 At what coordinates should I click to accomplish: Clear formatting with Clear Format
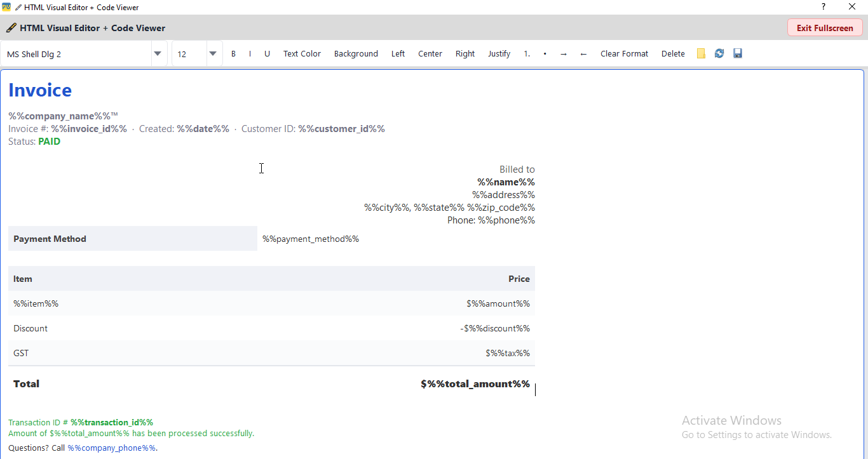pos(624,53)
